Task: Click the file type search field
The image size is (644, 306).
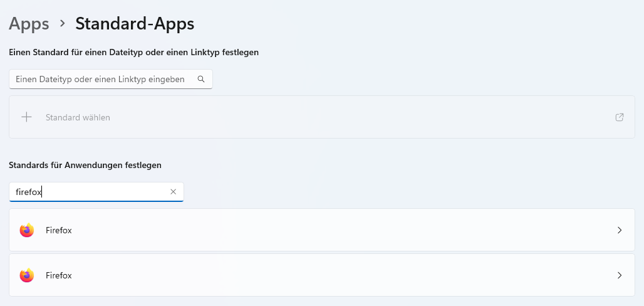Action: 110,79
